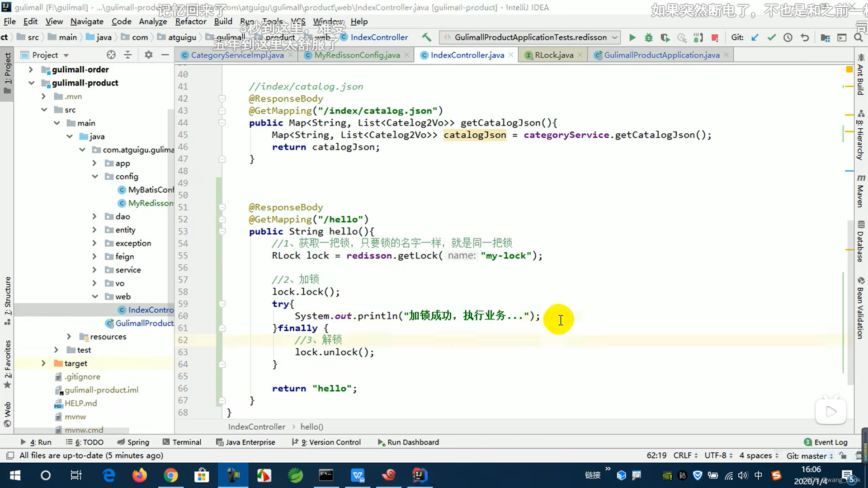Run the redisson test configuration
This screenshot has height=488, width=868.
[x=632, y=38]
